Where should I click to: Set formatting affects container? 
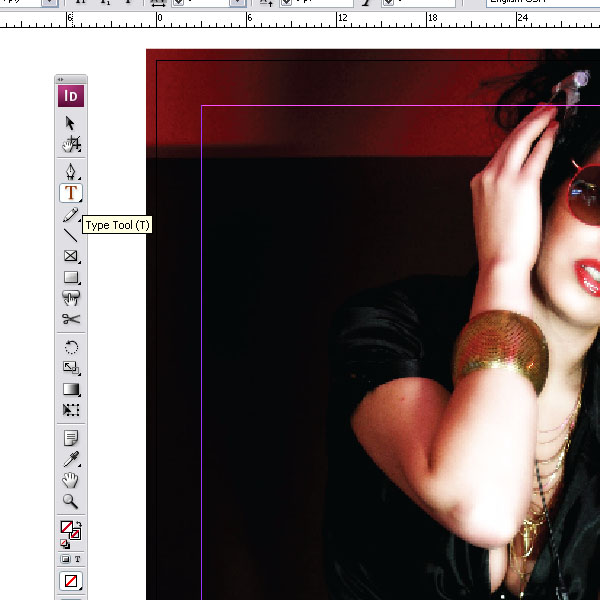click(x=65, y=559)
